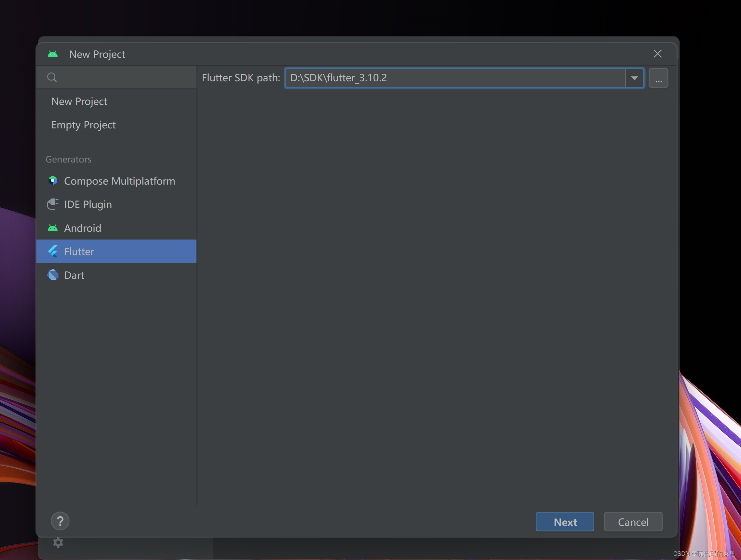Choose the Dart generator entry
741x560 pixels.
point(74,275)
